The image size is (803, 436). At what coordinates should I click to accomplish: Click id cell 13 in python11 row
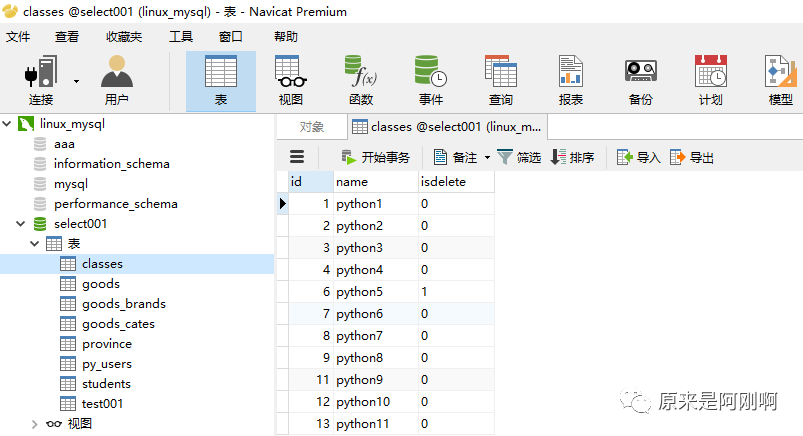[x=311, y=424]
